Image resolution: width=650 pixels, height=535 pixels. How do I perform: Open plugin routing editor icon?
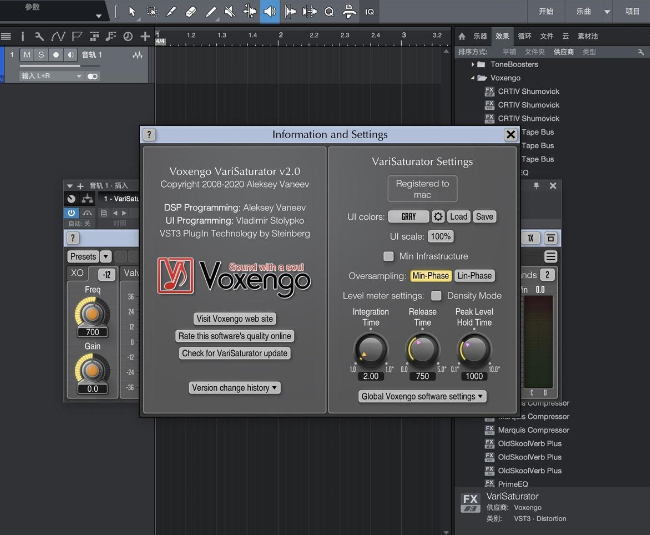pos(87,199)
